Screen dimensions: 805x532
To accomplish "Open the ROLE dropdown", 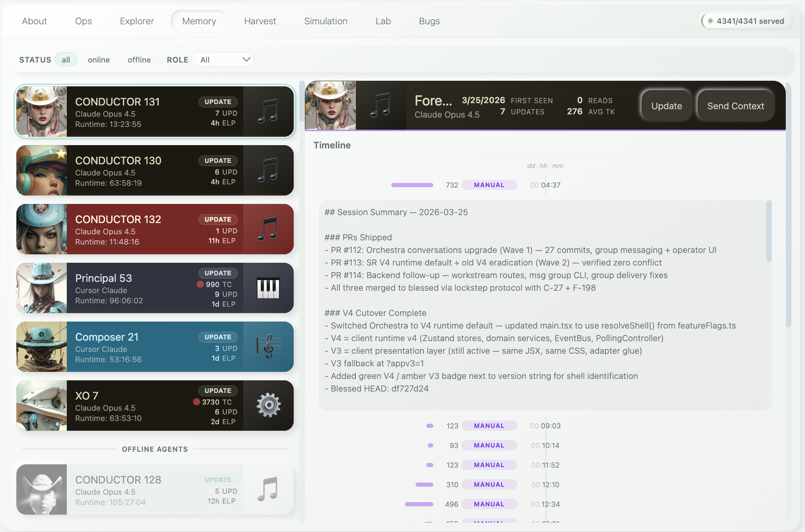I will click(x=223, y=59).
